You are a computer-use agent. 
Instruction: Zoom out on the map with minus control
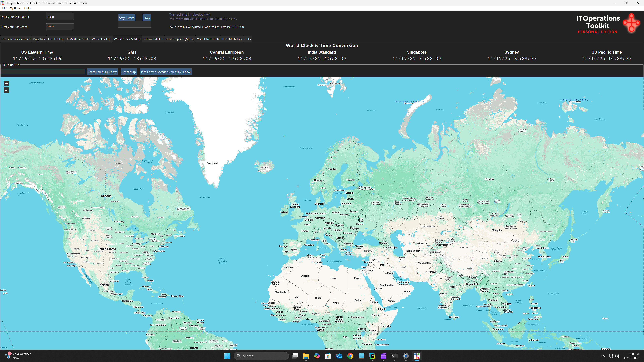(x=6, y=90)
